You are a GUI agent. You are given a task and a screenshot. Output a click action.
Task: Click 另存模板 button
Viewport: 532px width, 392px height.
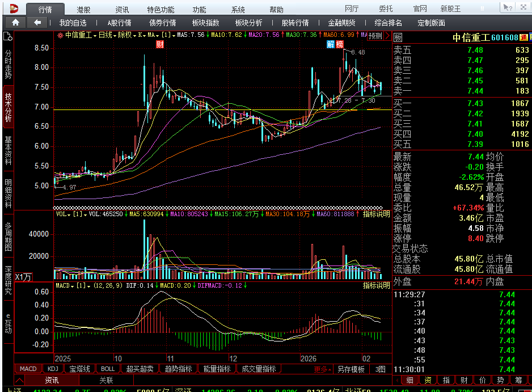coord(351,369)
